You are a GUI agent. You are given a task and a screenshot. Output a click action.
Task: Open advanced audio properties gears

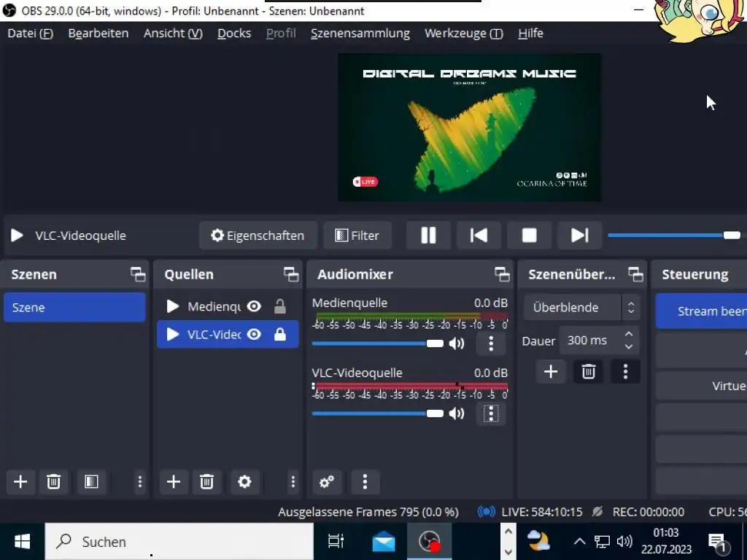tap(327, 482)
